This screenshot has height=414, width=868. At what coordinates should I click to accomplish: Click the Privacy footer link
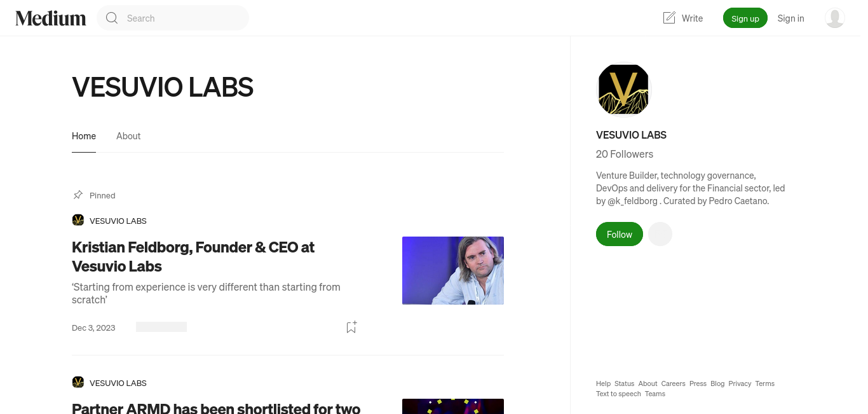[740, 383]
